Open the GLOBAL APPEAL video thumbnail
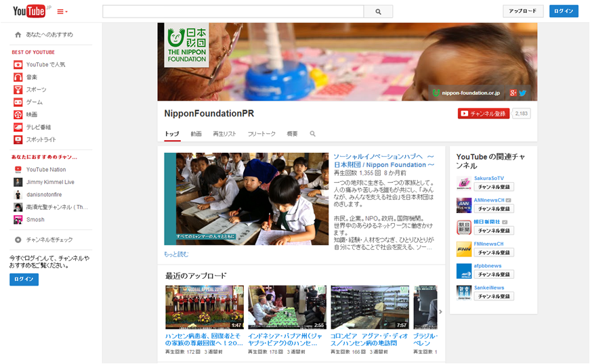Screen dimensions: 590x364 point(205,307)
